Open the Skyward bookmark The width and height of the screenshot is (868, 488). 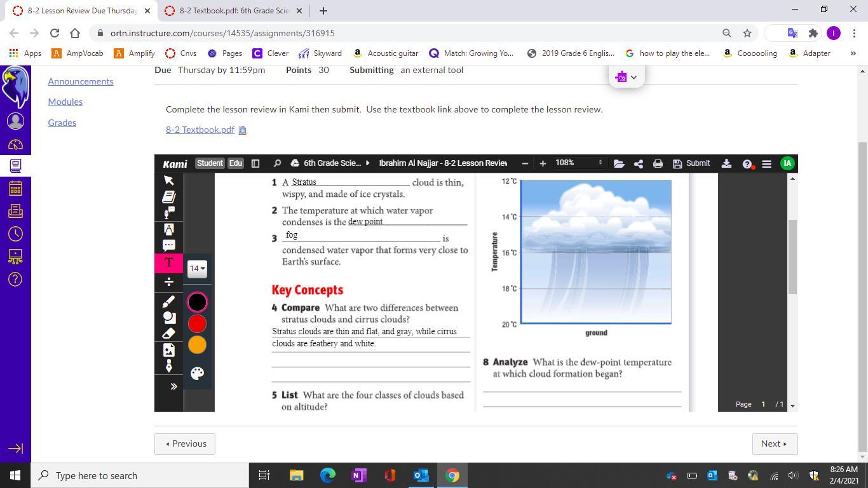[320, 53]
